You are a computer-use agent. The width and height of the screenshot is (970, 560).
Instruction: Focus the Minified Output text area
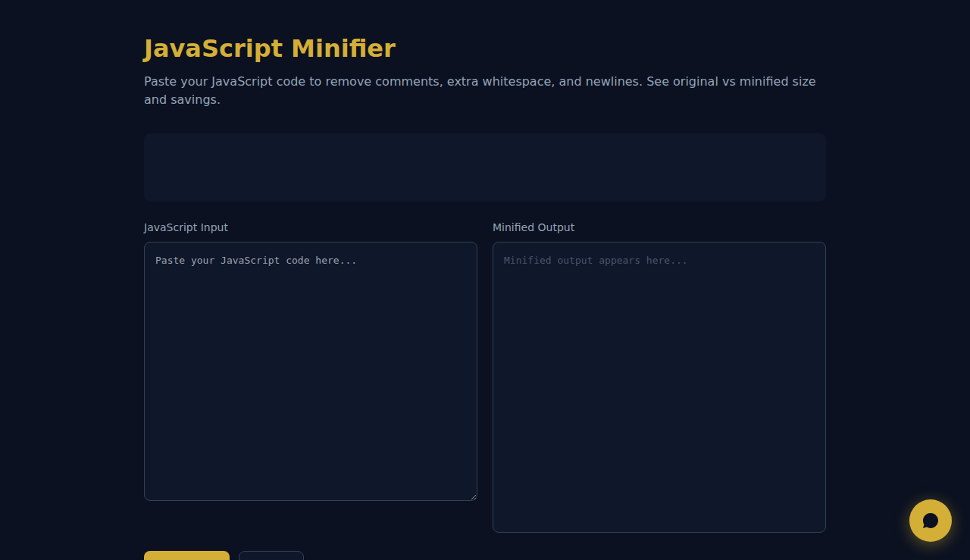(x=659, y=387)
